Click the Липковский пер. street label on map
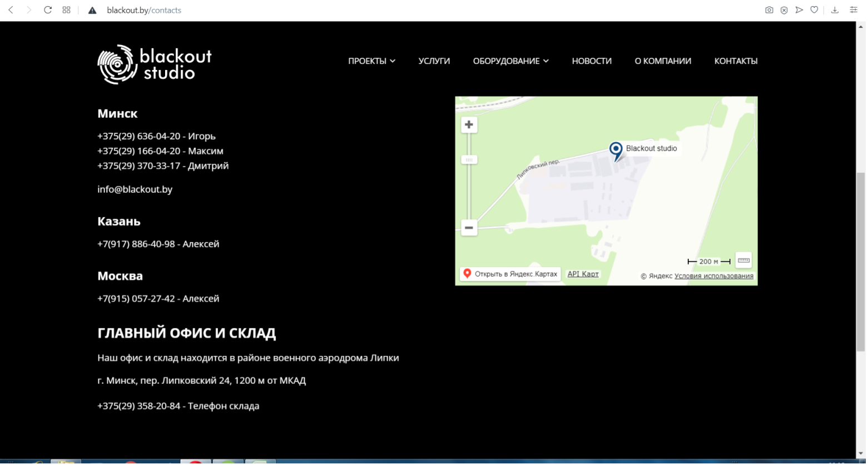Image resolution: width=868 pixels, height=465 pixels. (538, 169)
